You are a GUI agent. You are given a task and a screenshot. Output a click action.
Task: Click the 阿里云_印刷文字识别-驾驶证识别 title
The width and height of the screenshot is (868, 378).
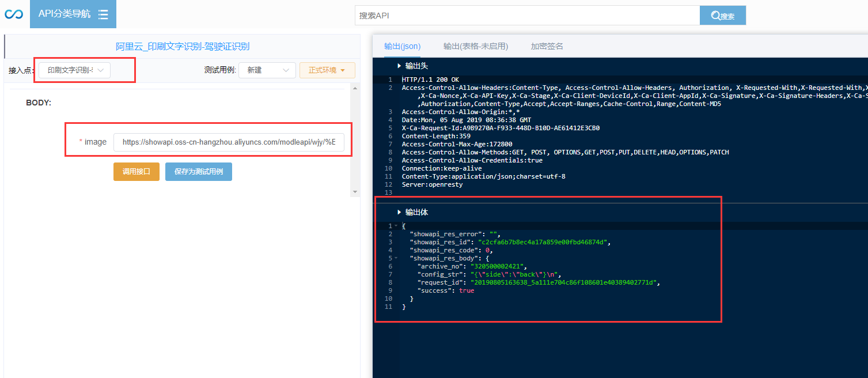[x=183, y=47]
